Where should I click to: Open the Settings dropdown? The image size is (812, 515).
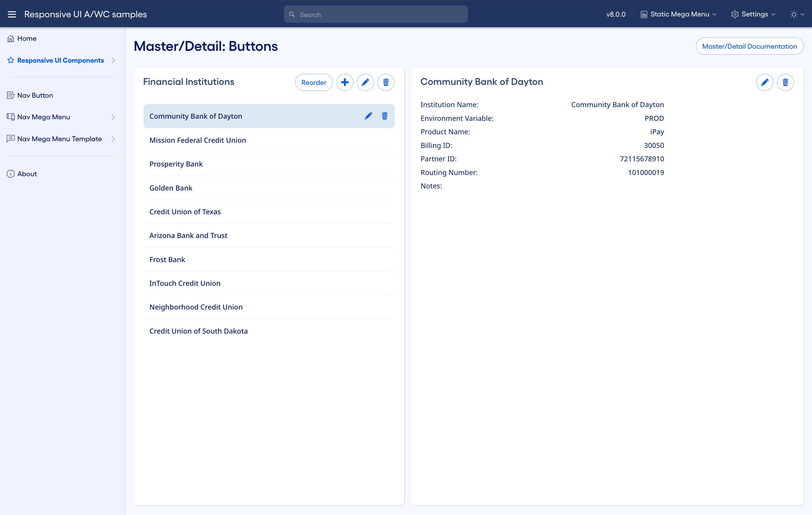point(753,14)
